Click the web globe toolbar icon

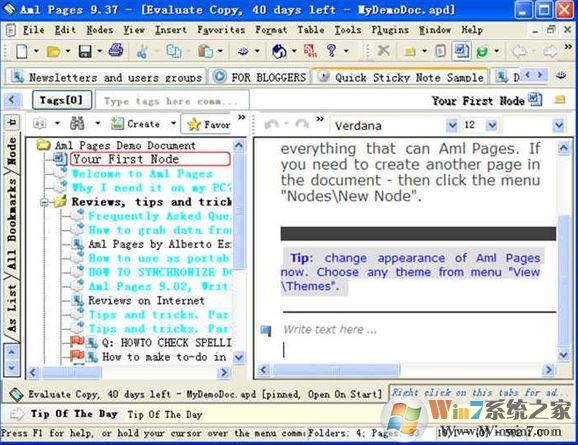pos(279,51)
